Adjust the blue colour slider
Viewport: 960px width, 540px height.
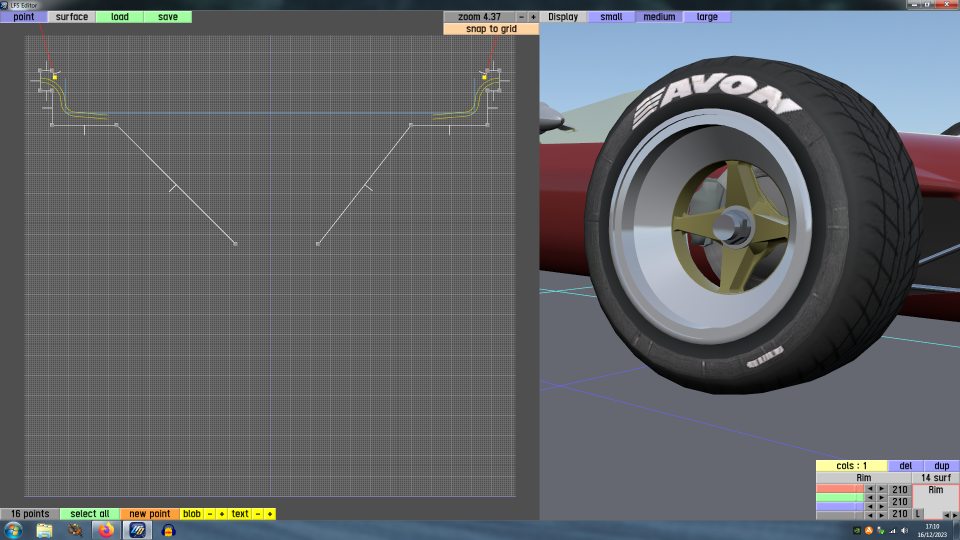click(839, 506)
